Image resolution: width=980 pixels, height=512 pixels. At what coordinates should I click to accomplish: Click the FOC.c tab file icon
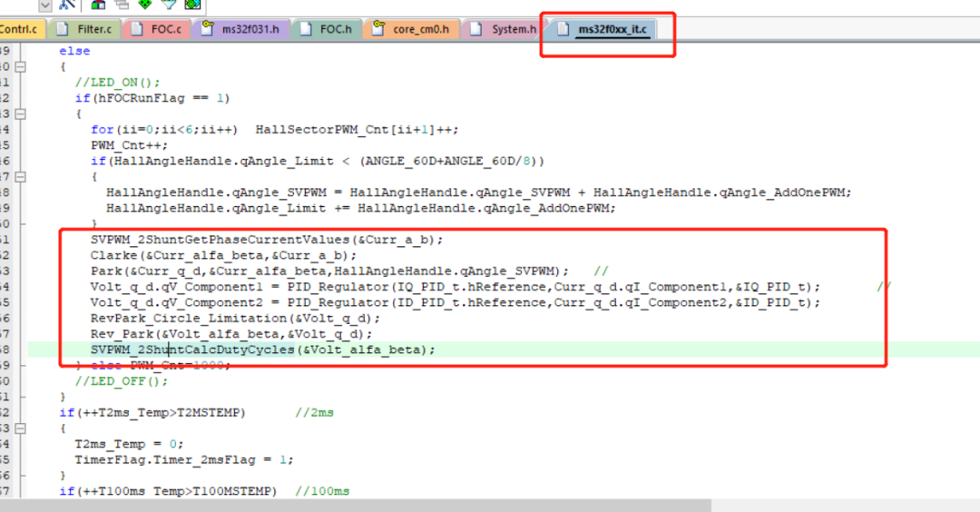click(x=137, y=29)
